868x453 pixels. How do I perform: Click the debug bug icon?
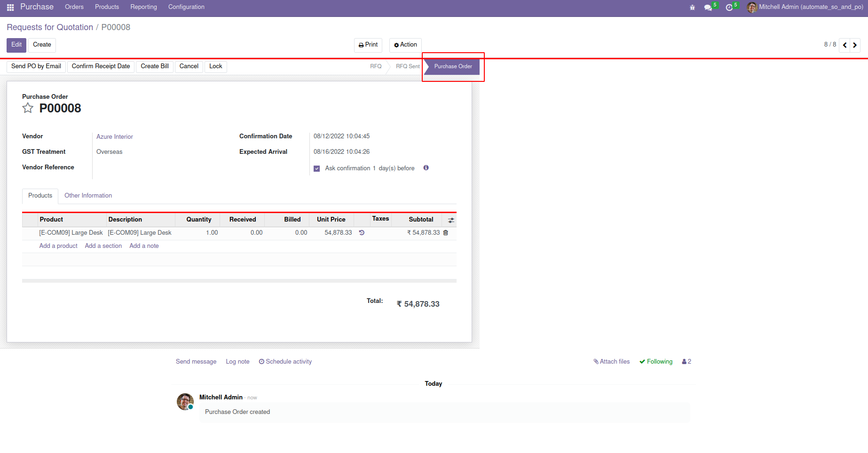[692, 8]
